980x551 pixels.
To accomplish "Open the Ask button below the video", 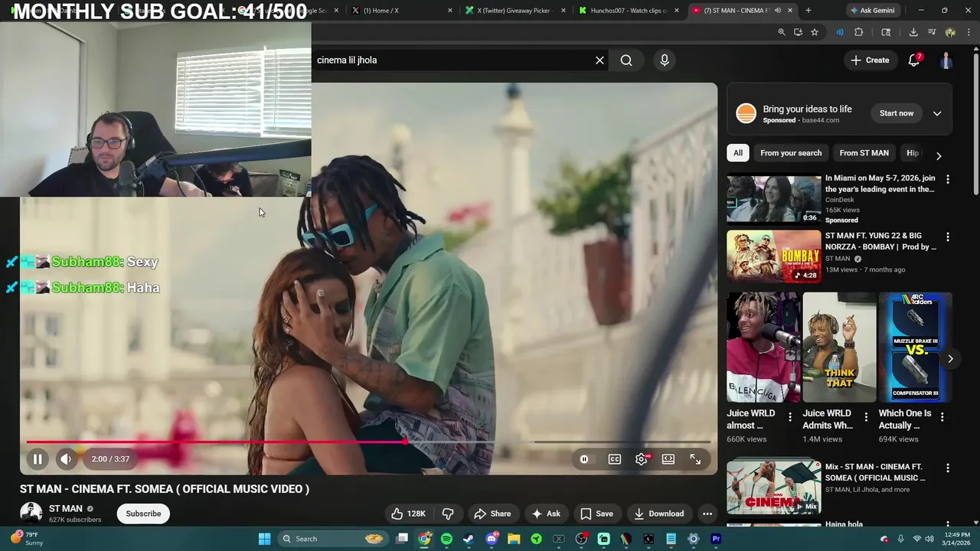I will click(546, 514).
